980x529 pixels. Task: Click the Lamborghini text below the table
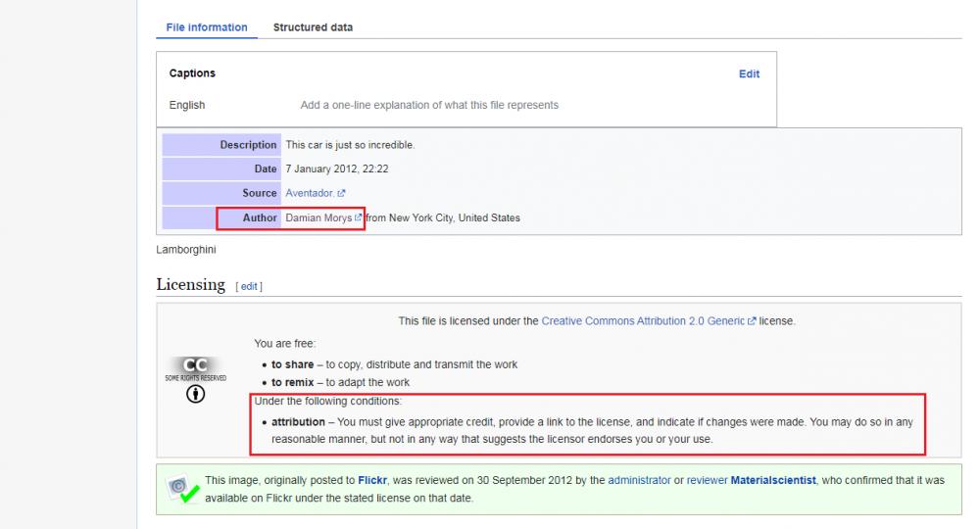[186, 250]
